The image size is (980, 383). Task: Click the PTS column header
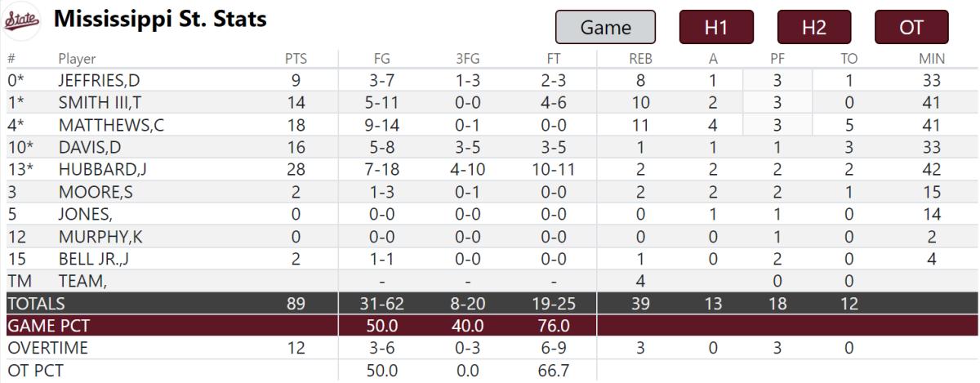pos(296,59)
